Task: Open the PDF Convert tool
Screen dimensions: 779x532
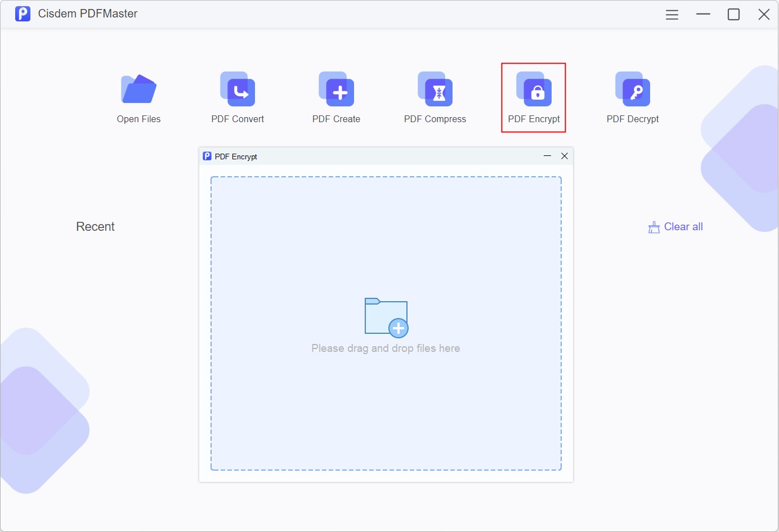Action: [238, 90]
